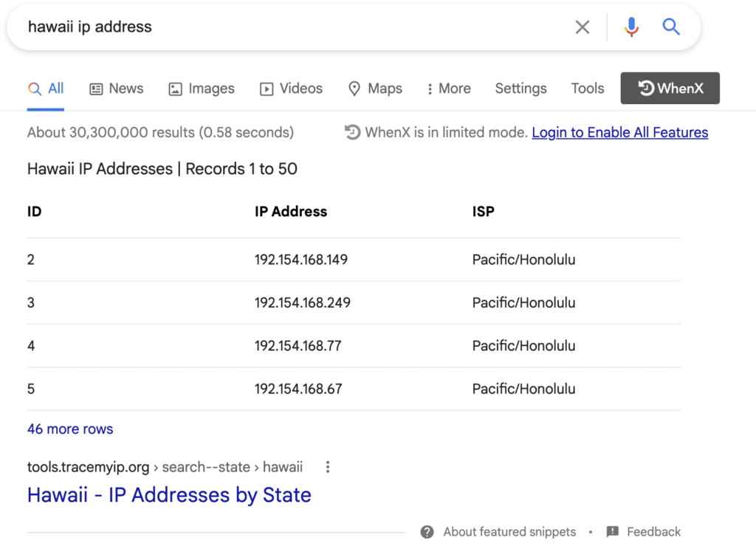Click the microphone icon for voice search
Screen dimensions: 756x546
(x=631, y=27)
